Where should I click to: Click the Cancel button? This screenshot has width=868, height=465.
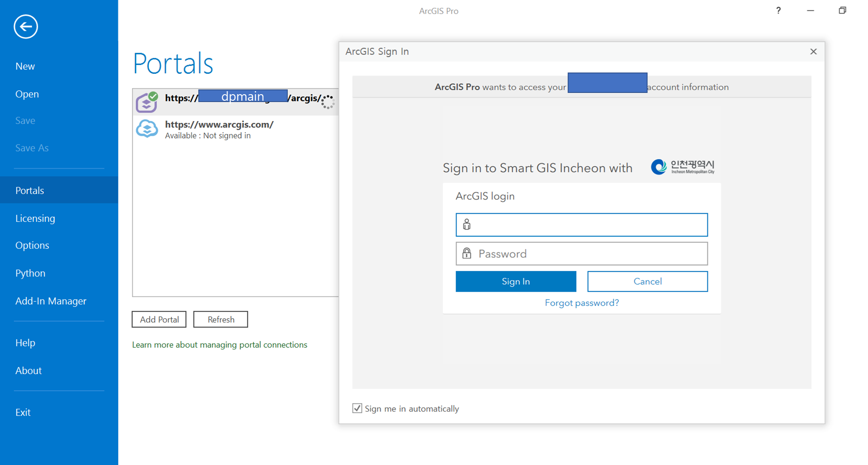648,281
